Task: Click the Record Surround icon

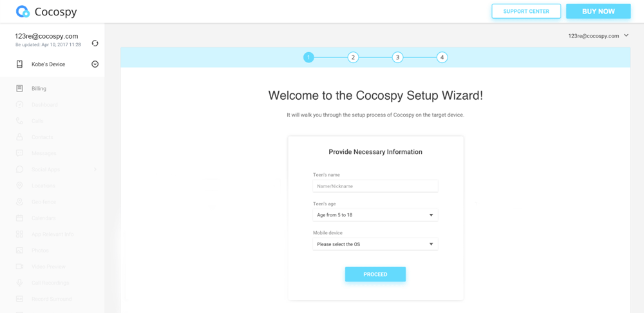Action: tap(19, 299)
